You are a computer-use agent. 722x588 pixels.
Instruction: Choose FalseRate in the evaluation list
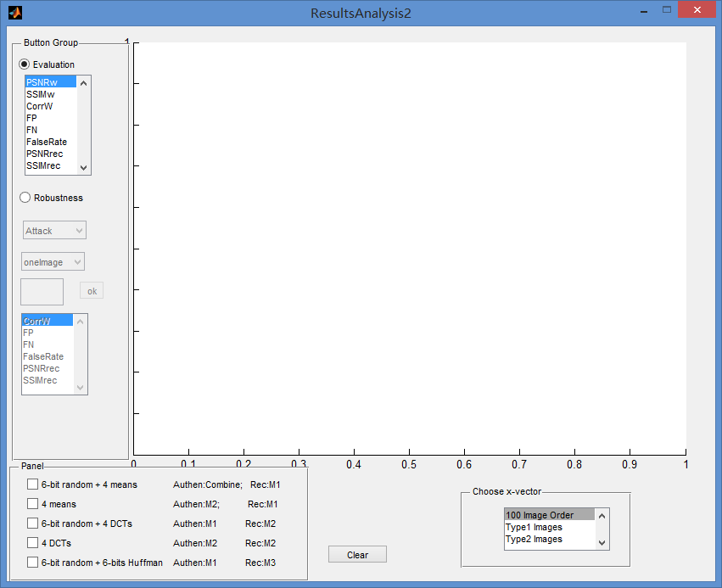pyautogui.click(x=47, y=142)
